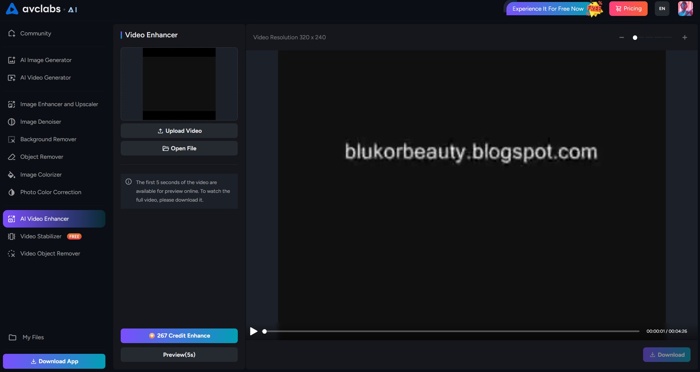The height and width of the screenshot is (372, 700).
Task: Zoom in with the plus icon
Action: [x=684, y=38]
